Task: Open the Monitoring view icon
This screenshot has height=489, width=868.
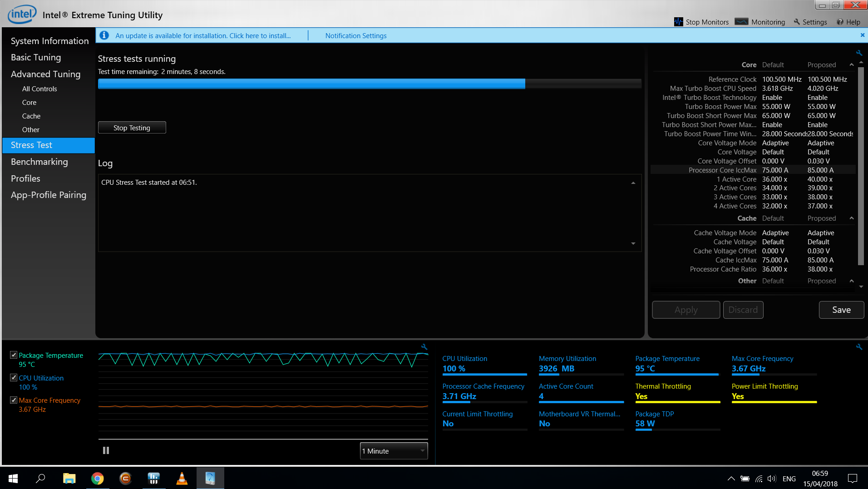Action: coord(741,22)
